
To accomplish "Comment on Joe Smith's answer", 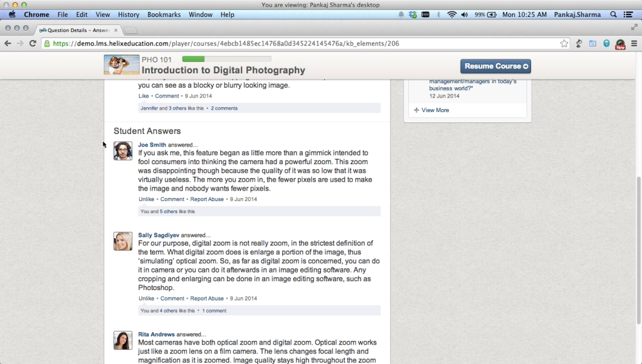I will [172, 199].
